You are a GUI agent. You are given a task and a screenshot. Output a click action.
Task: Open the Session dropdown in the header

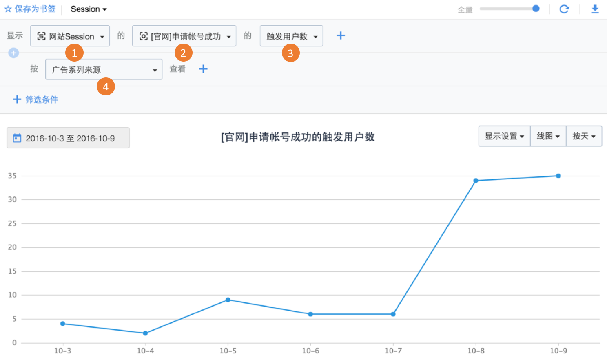pos(89,9)
